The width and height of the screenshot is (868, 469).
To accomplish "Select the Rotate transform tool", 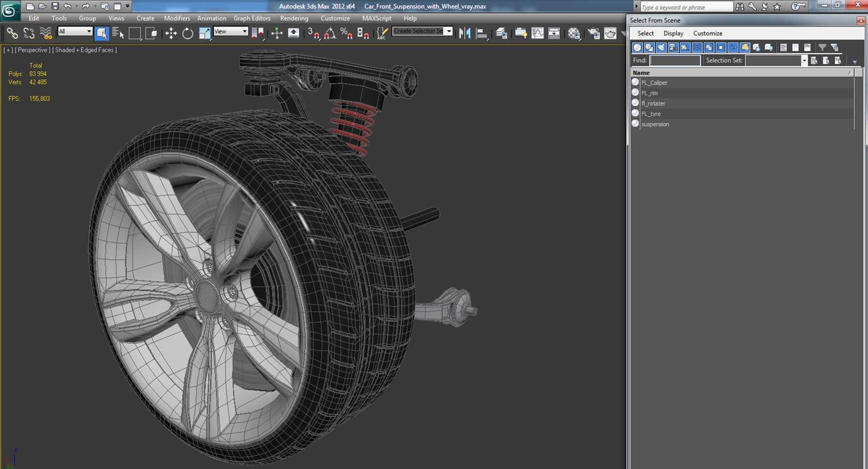I will coord(188,33).
